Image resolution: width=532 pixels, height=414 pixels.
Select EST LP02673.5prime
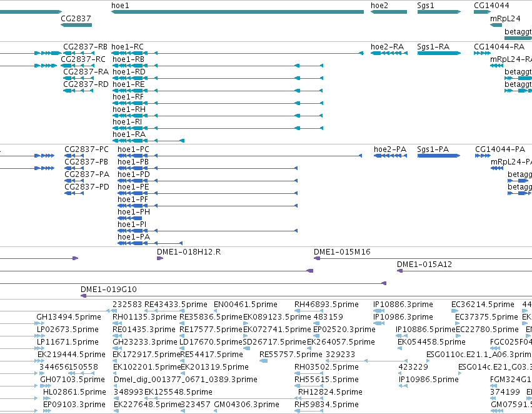coord(68,330)
